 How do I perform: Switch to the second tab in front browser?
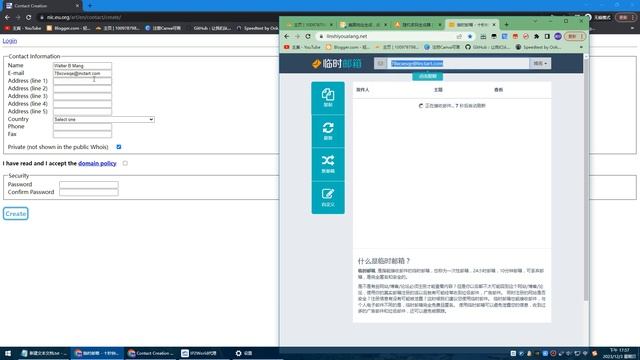click(363, 24)
